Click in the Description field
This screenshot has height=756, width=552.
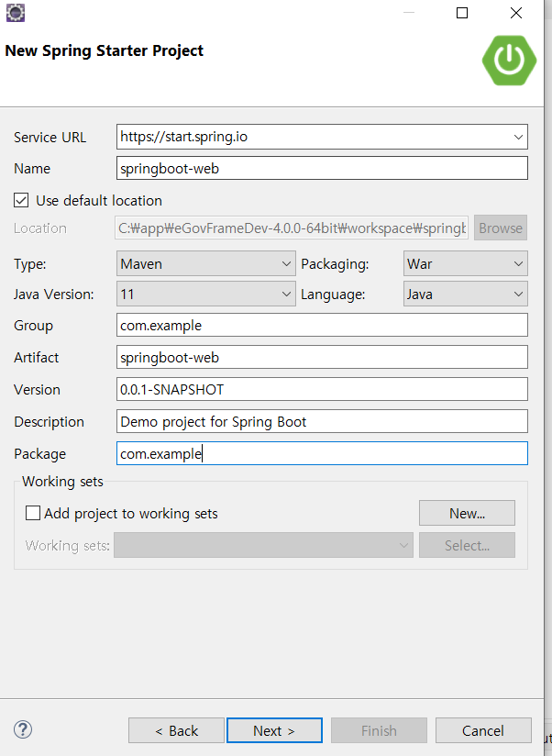pos(322,421)
